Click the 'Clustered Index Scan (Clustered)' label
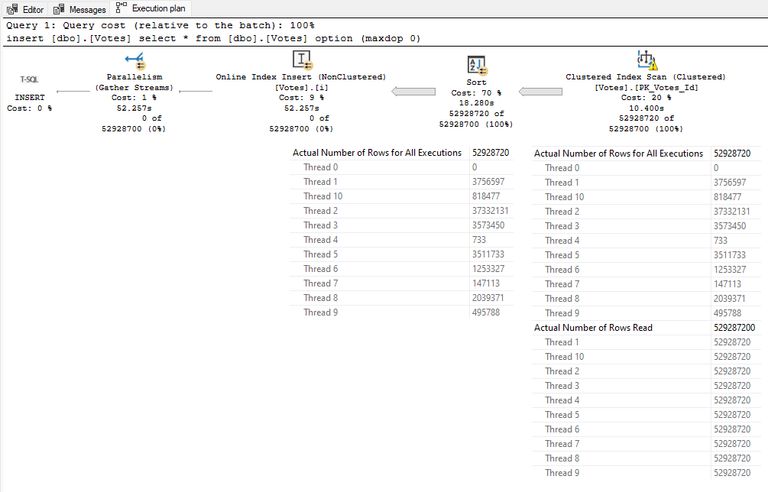Viewport: 768px width, 492px height. 646,77
